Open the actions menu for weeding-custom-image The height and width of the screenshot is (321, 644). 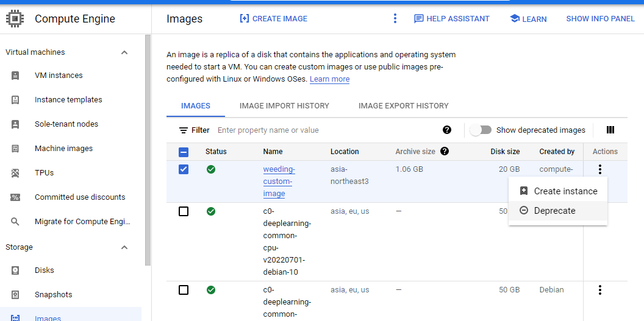[x=600, y=169]
